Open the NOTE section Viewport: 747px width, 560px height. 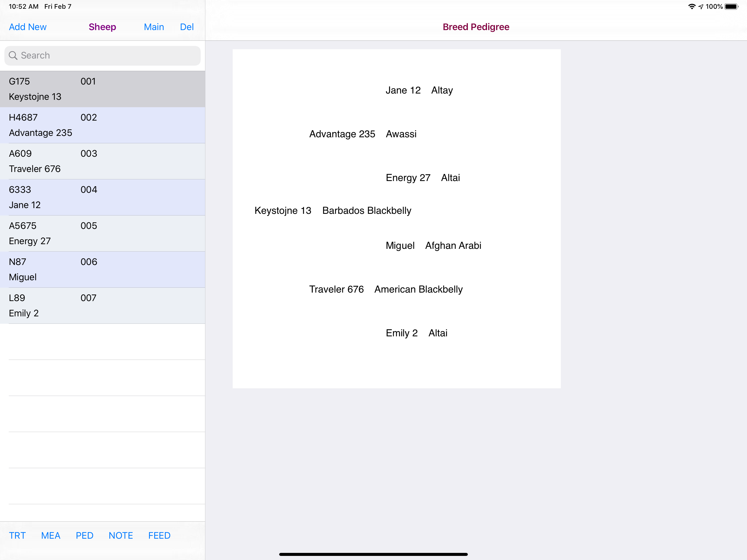point(121,535)
